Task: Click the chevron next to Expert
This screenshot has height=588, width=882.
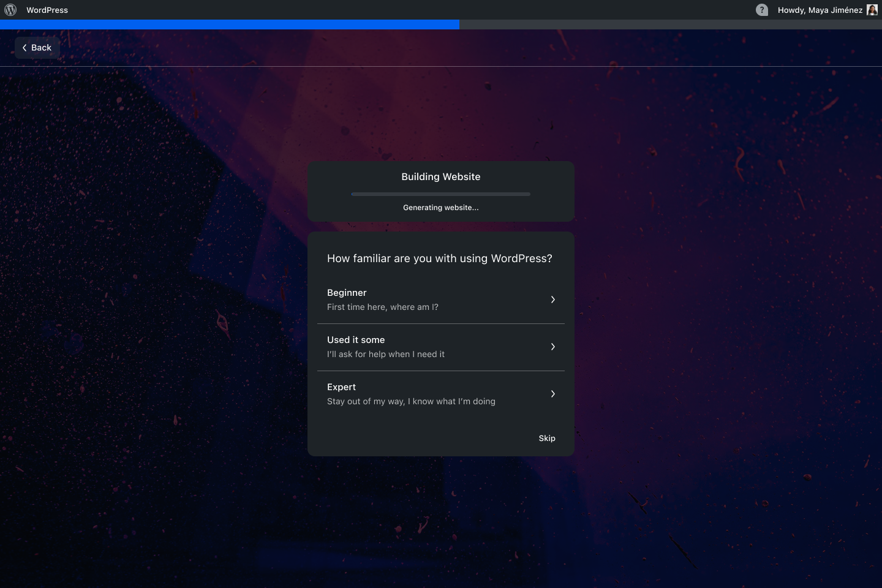Action: point(553,394)
